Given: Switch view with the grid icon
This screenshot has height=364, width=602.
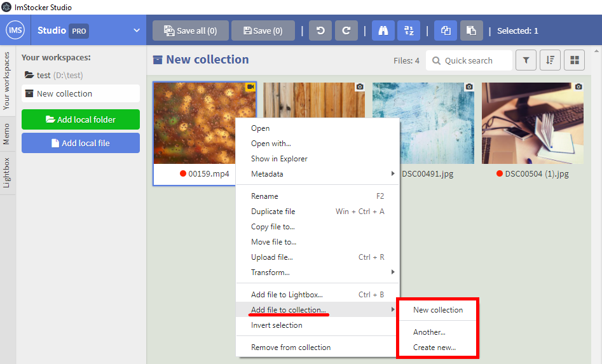Looking at the screenshot, I should point(575,60).
